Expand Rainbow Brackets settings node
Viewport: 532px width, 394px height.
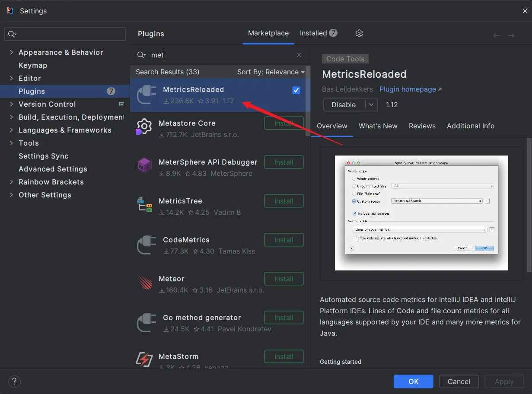(11, 182)
